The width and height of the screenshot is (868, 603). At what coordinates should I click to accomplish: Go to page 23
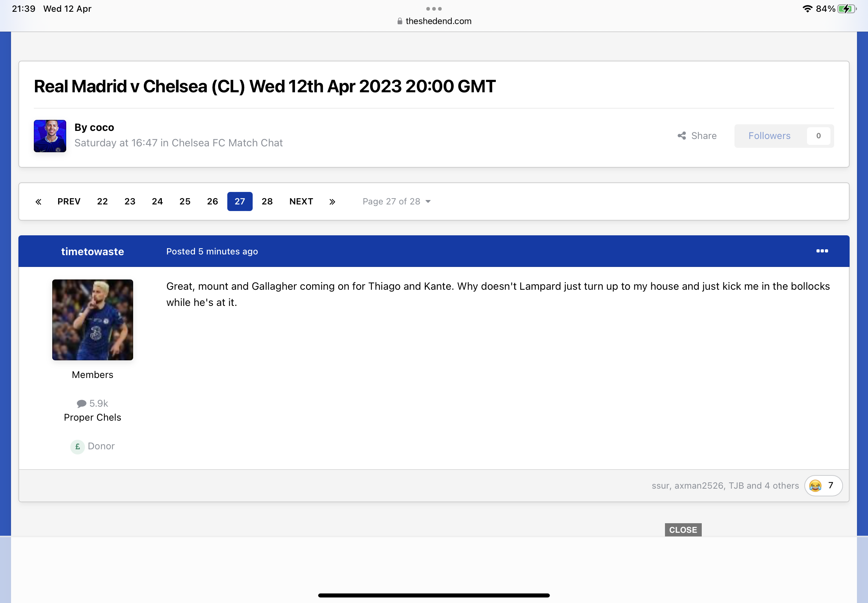tap(130, 201)
